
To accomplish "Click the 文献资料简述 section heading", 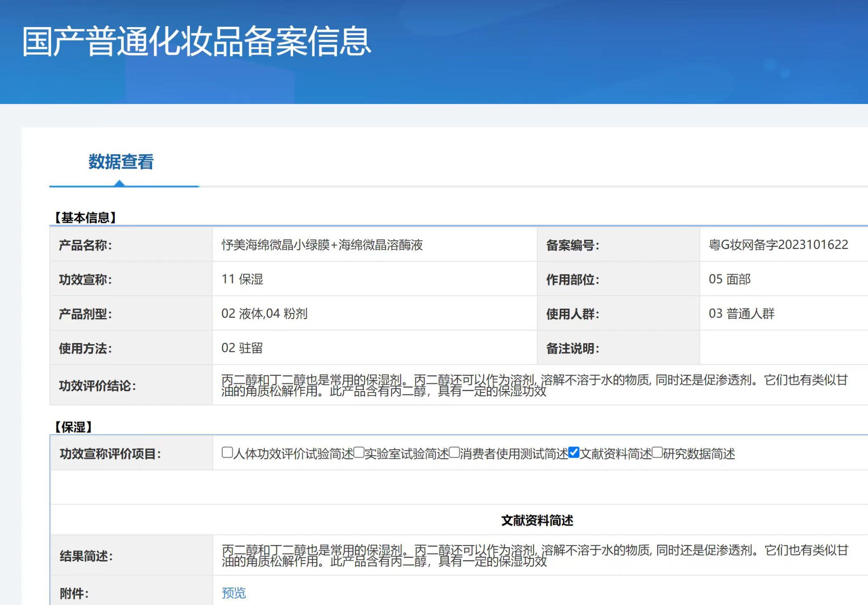I will (537, 520).
